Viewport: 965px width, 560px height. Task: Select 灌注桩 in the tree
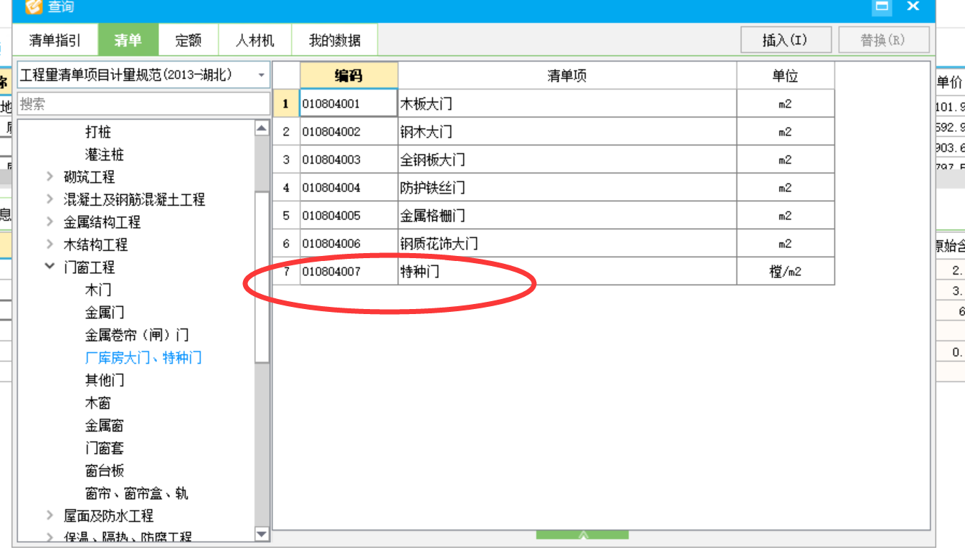click(105, 154)
